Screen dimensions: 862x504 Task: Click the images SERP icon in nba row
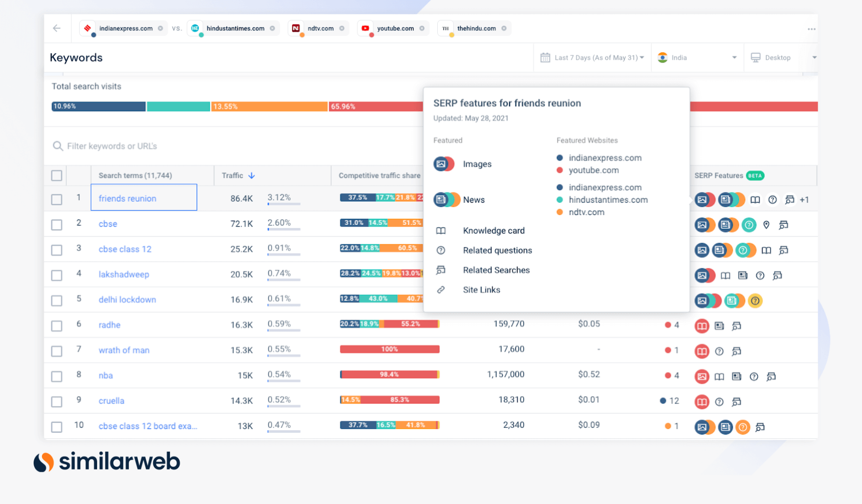(x=701, y=376)
